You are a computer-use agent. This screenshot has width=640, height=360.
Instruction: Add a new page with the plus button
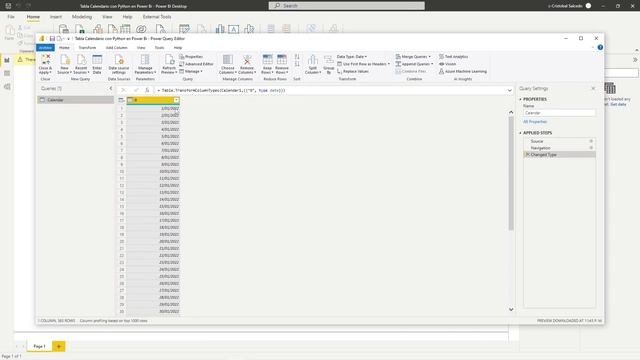coord(58,347)
